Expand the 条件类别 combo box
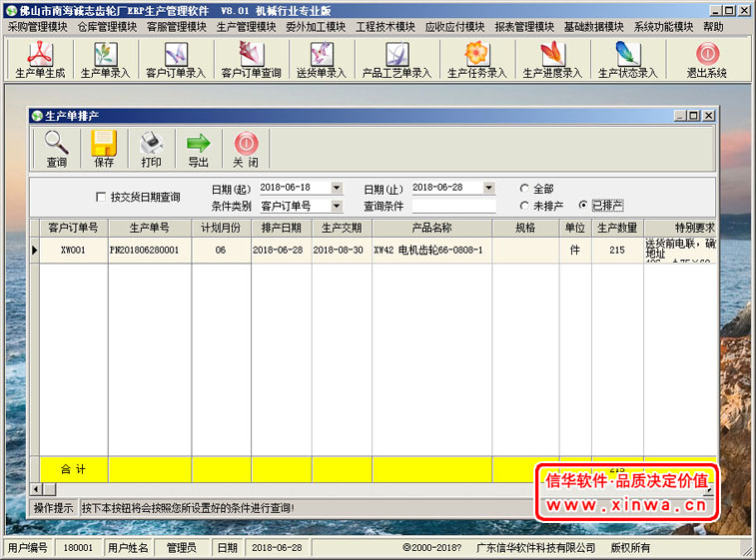756x560 pixels. coord(337,207)
